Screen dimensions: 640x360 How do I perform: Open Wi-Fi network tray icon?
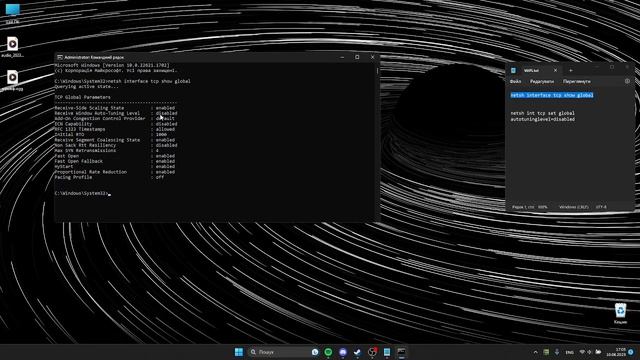[582, 352]
